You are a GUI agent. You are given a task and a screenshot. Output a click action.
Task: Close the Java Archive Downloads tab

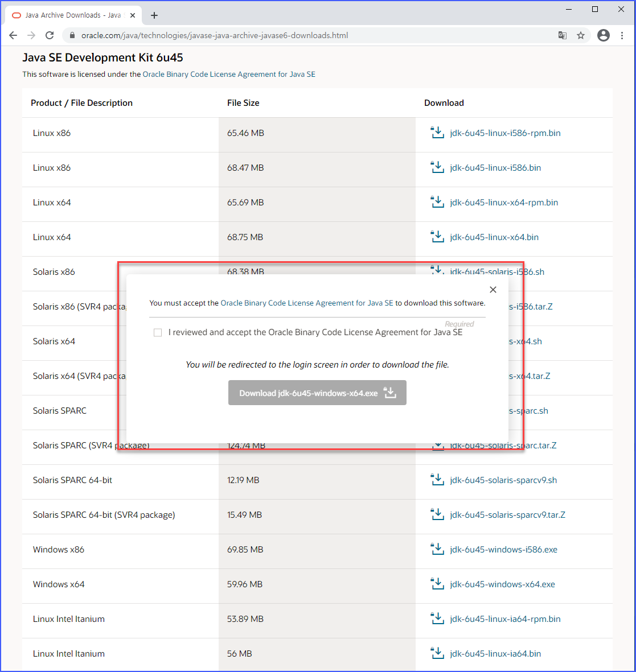click(133, 15)
